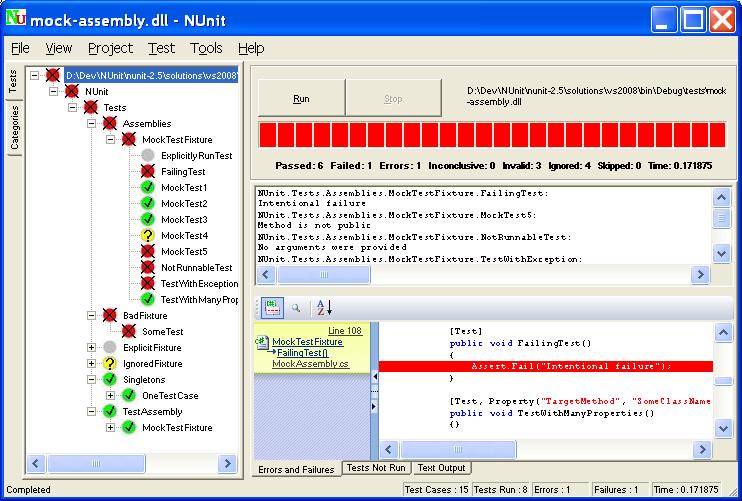Expand MockTestFixture under TestAssembly
Screen dimensions: 742x501
110,427
